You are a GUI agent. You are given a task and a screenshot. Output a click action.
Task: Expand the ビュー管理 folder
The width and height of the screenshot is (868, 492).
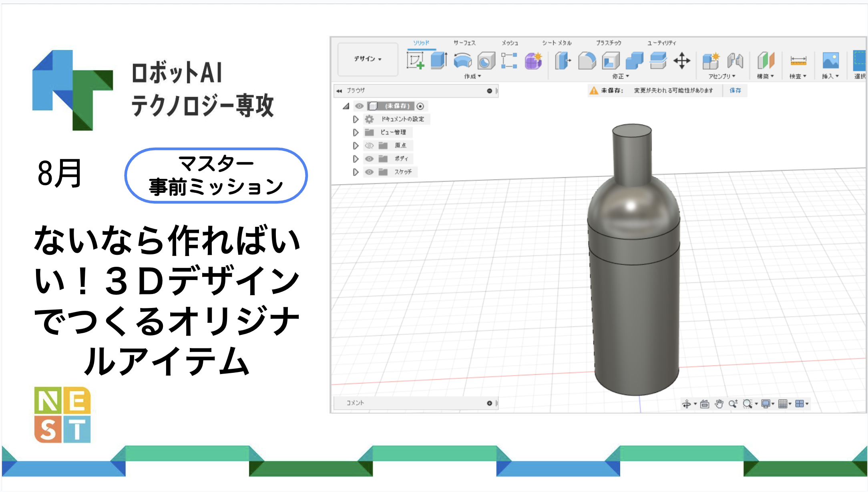coord(356,133)
